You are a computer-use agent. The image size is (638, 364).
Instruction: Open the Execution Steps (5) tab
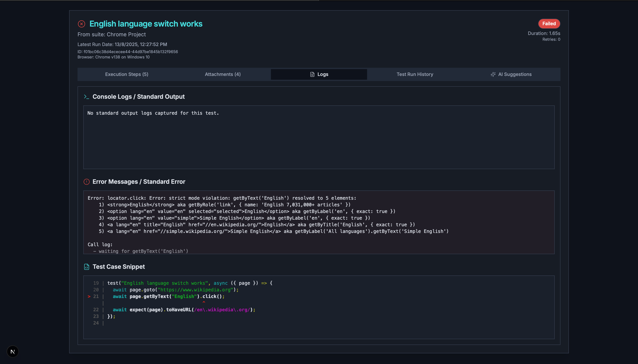(x=126, y=74)
